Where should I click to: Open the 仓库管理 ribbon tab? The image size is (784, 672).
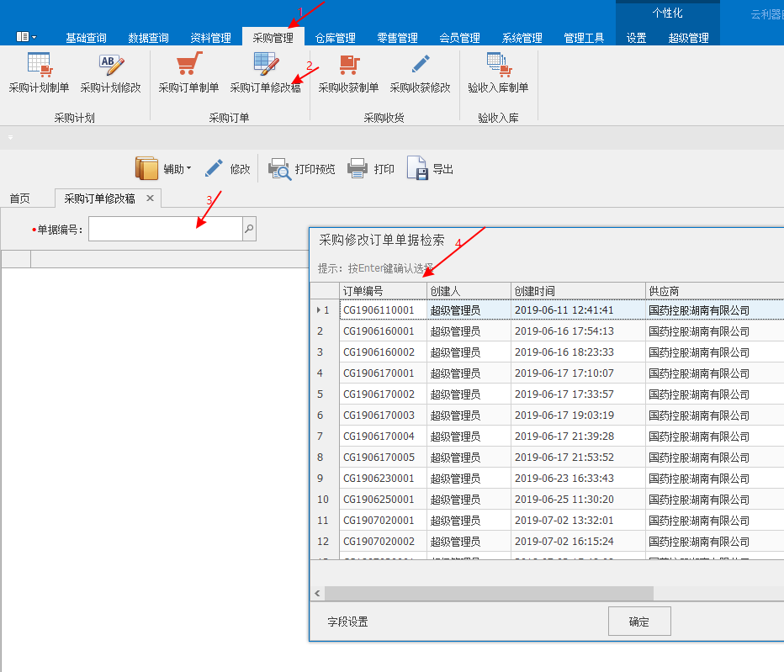click(335, 38)
